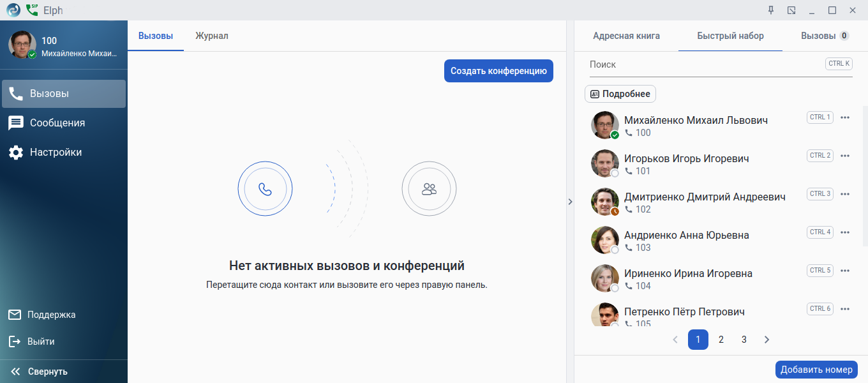This screenshot has width=868, height=383.
Task: Switch to the Журнал tab
Action: (212, 36)
